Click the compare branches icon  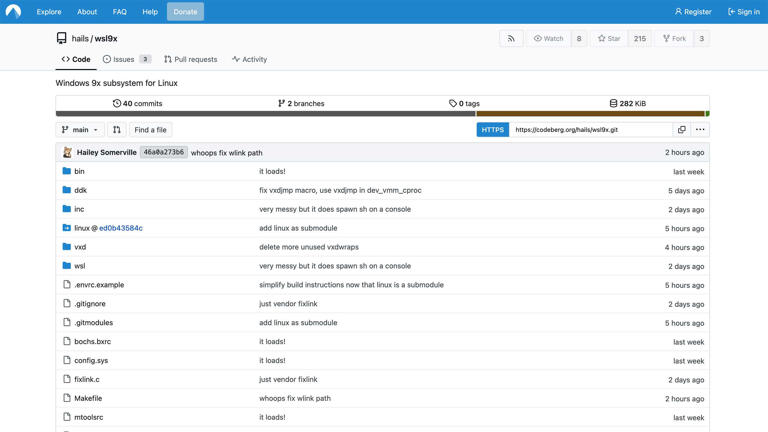tap(117, 130)
